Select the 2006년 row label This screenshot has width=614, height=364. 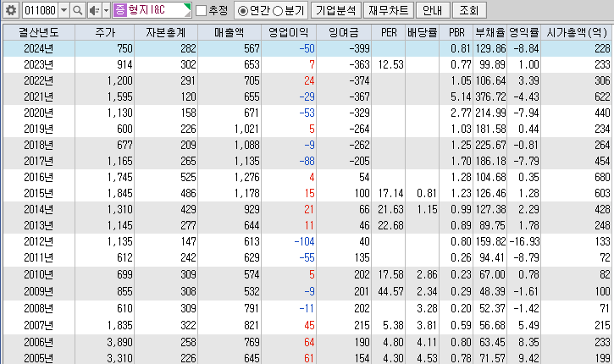click(38, 342)
